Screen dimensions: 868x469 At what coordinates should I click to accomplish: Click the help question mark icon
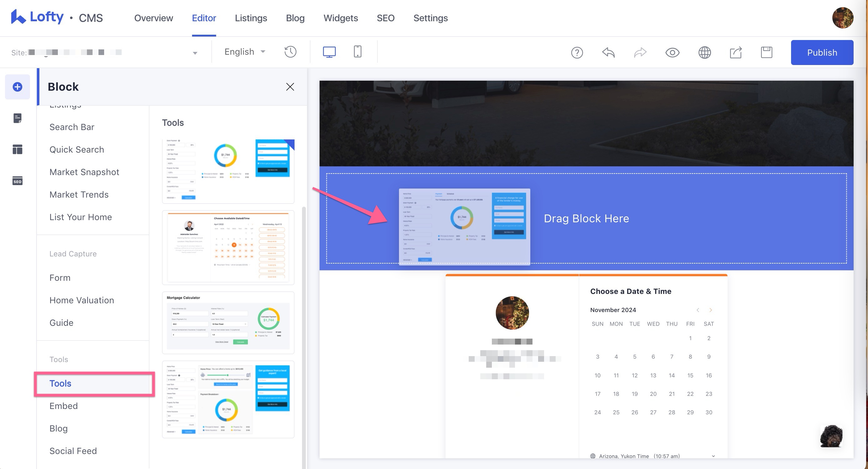577,53
